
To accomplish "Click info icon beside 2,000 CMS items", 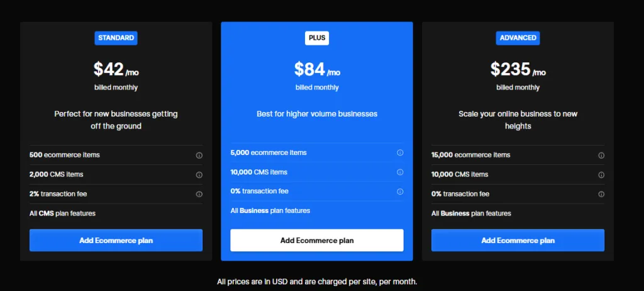I will pyautogui.click(x=199, y=174).
